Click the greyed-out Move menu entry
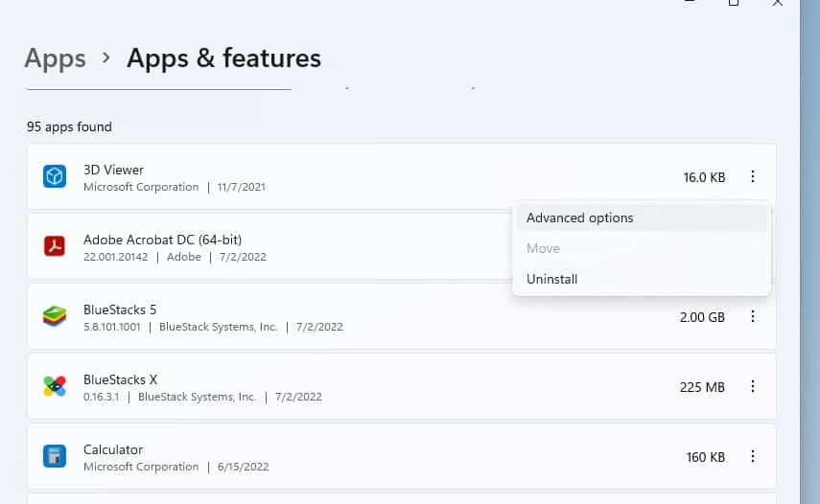820x504 pixels. (x=543, y=248)
